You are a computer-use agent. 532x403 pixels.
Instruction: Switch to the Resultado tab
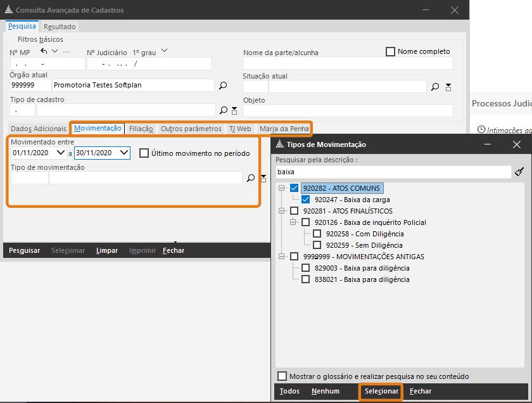pos(60,27)
